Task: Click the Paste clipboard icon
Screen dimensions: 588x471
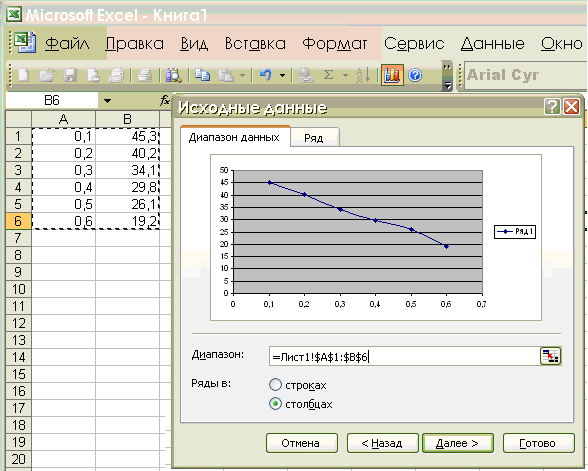Action: tap(226, 75)
